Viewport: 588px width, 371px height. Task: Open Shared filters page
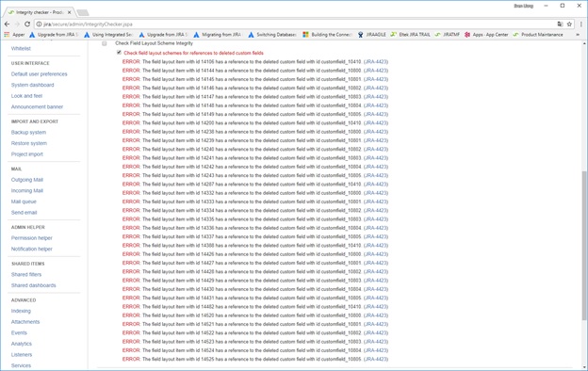click(26, 274)
